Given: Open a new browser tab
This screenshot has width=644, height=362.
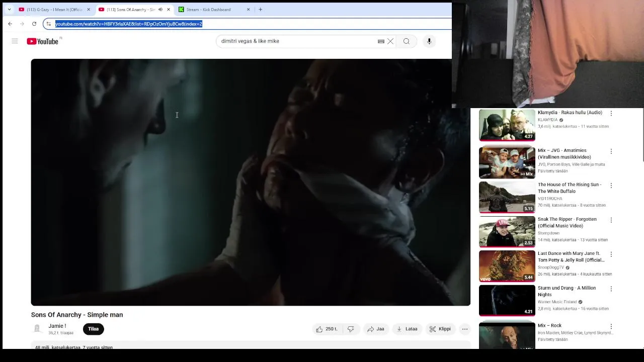Looking at the screenshot, I should click(260, 10).
